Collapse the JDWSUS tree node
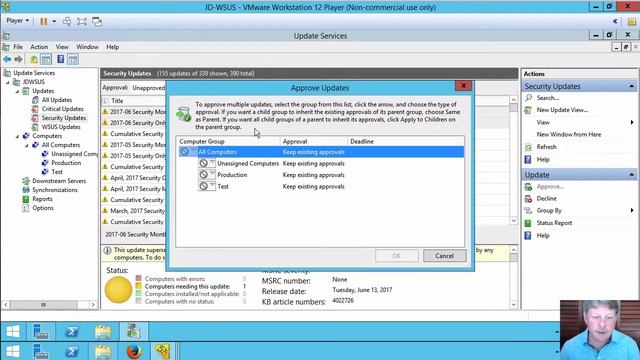Image resolution: width=640 pixels, height=360 pixels. (x=8, y=82)
